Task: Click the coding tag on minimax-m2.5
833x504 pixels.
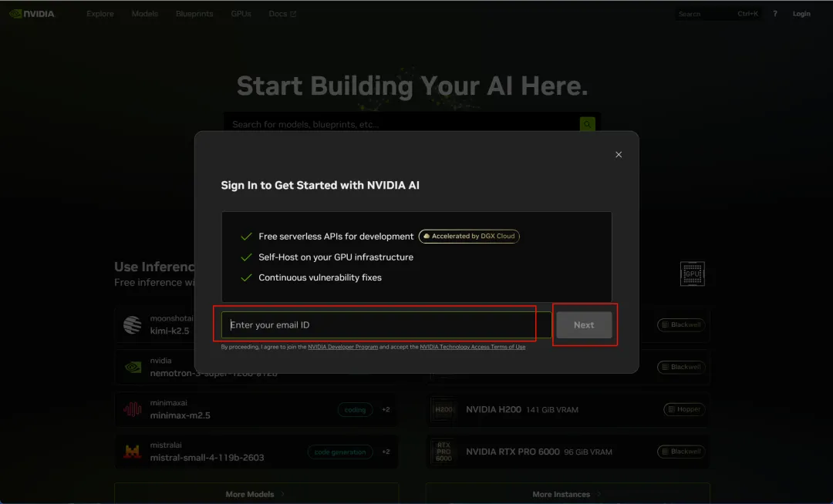Action: click(x=355, y=409)
